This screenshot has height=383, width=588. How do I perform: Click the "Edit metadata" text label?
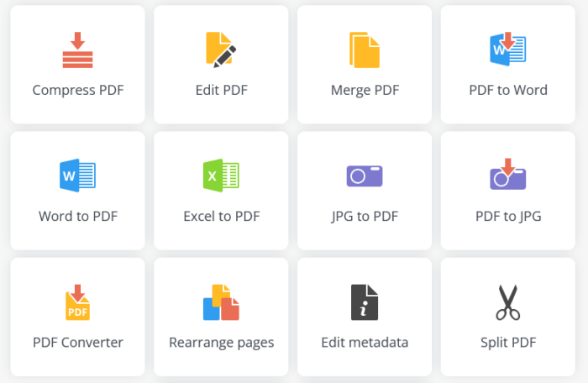coord(365,342)
